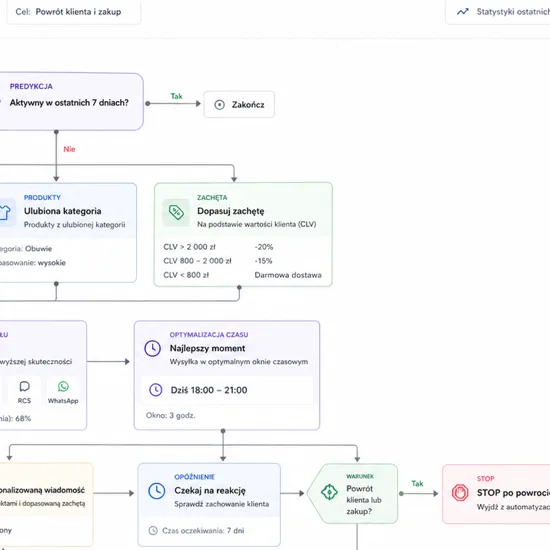The image size is (550, 550).
Task: Choose the RCS channel icon
Action: tap(24, 387)
